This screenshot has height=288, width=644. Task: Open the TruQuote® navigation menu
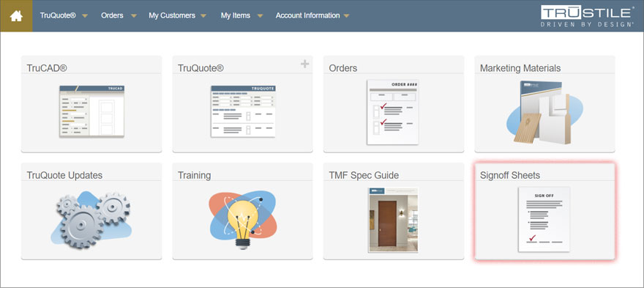(x=58, y=15)
